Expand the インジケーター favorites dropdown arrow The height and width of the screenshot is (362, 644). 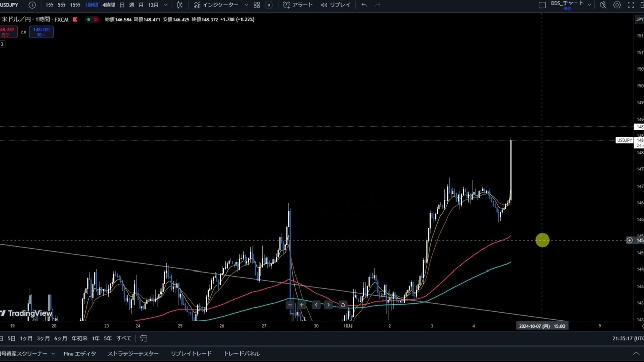tap(246, 5)
